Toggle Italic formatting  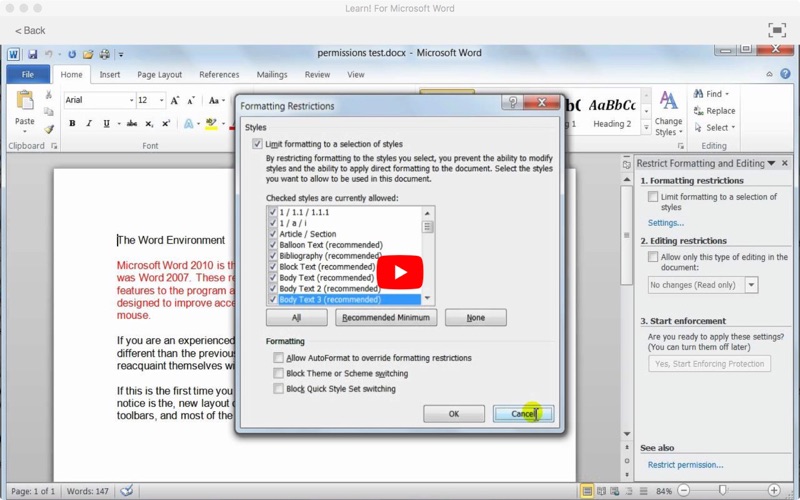click(89, 123)
